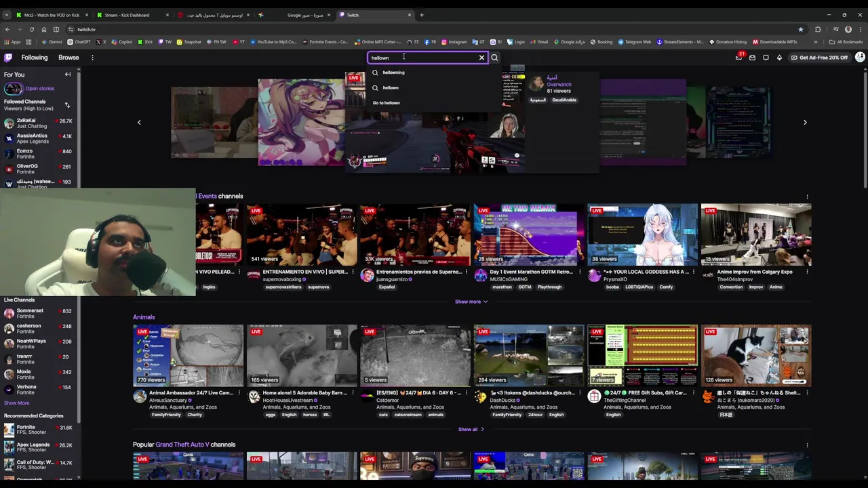Click the Español tag under juansguarnizo
This screenshot has width=868, height=488.
click(387, 287)
